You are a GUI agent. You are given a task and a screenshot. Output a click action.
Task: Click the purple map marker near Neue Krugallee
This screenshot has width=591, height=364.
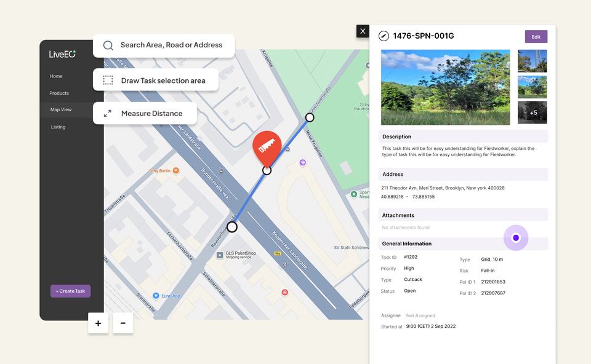point(303,162)
